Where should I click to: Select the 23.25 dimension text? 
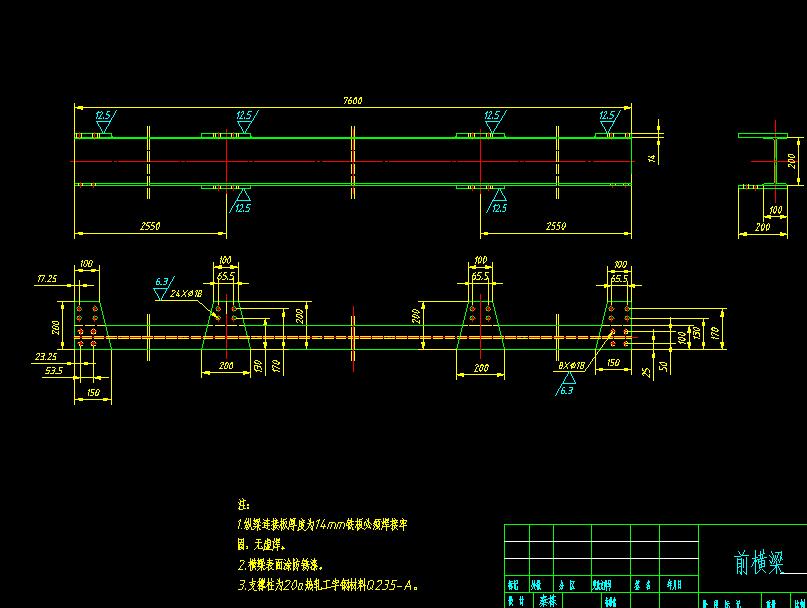(46, 356)
